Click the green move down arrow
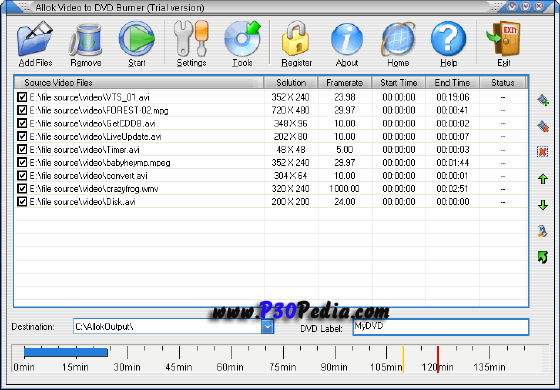 coord(543,205)
